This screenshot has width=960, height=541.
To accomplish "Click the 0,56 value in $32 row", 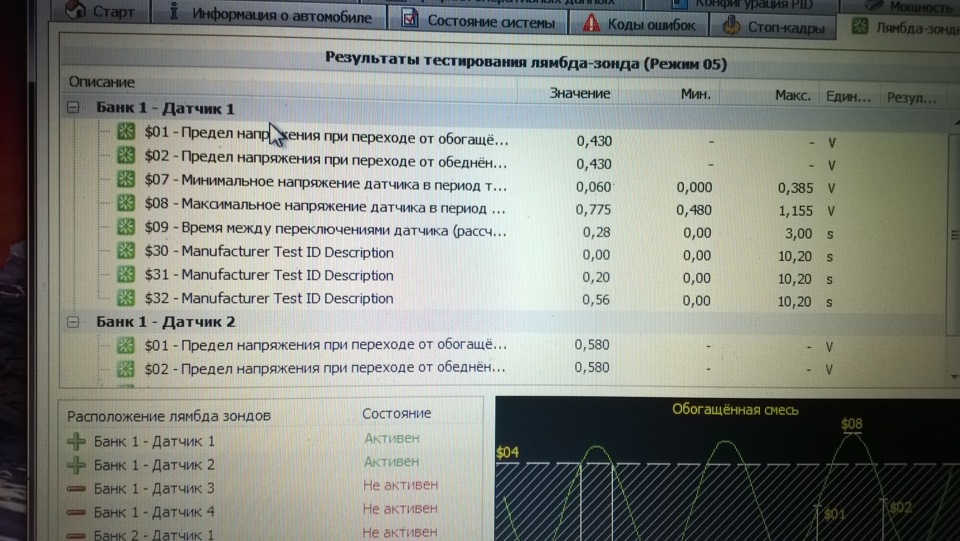I will (x=596, y=300).
